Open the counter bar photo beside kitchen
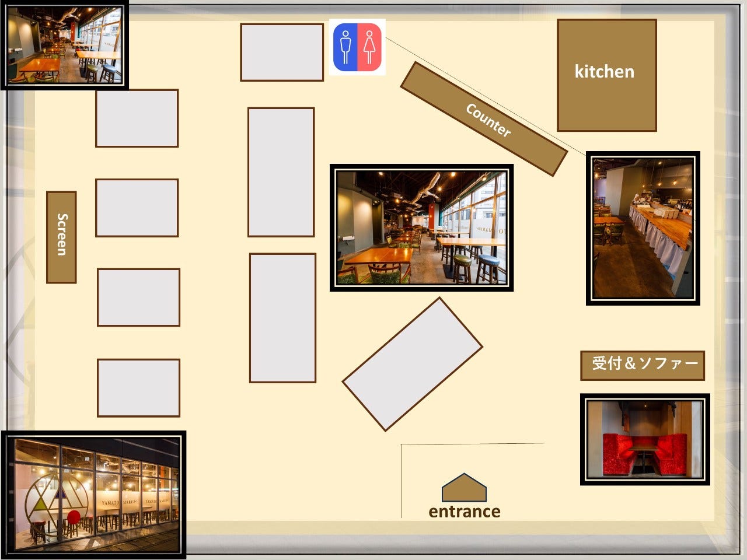This screenshot has height=560, width=747. (643, 228)
